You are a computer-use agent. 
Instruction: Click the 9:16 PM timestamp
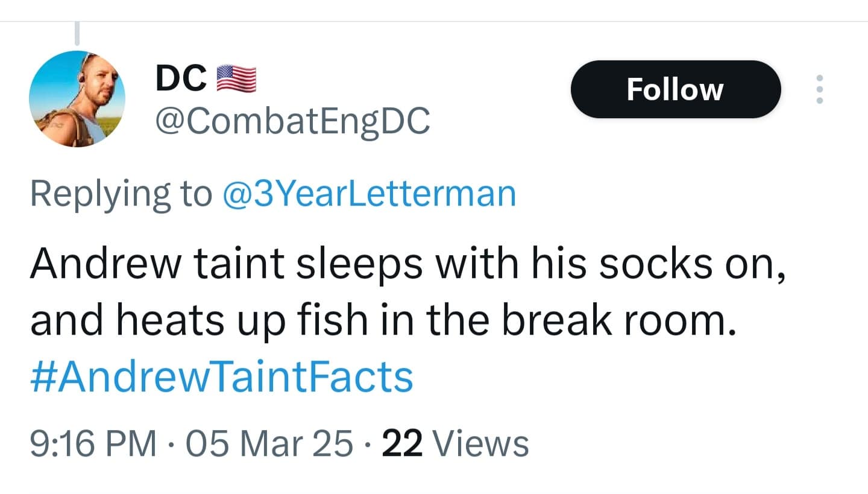(x=93, y=442)
